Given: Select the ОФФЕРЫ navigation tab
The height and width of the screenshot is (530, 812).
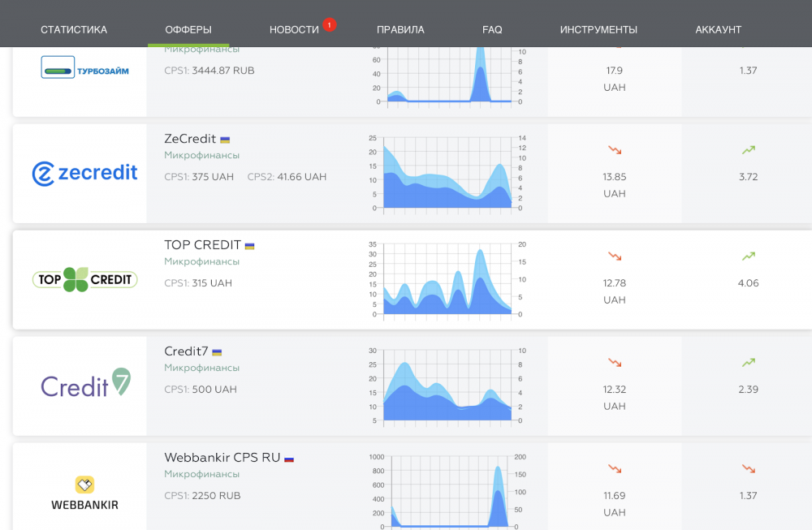Looking at the screenshot, I should click(x=188, y=30).
